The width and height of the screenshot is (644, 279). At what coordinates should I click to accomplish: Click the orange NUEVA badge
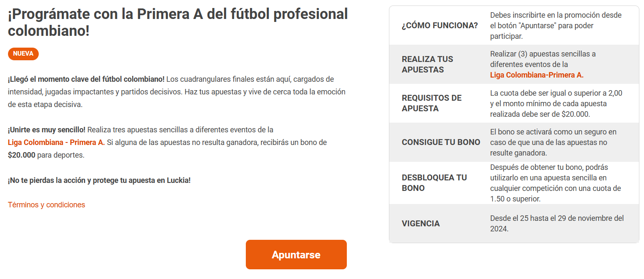point(23,54)
